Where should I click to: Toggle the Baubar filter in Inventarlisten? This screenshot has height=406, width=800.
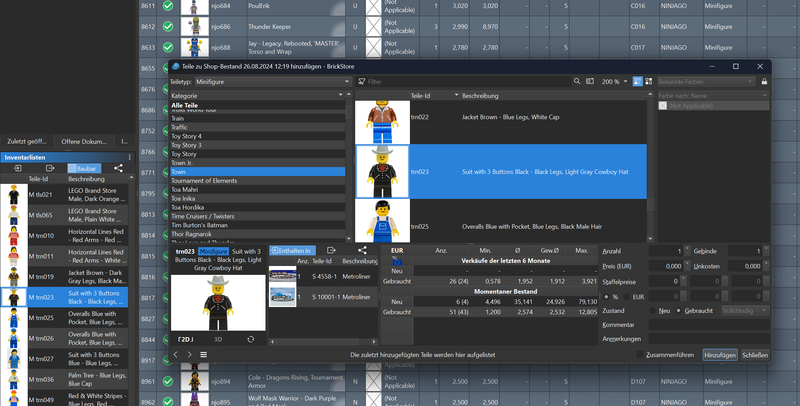[x=84, y=168]
